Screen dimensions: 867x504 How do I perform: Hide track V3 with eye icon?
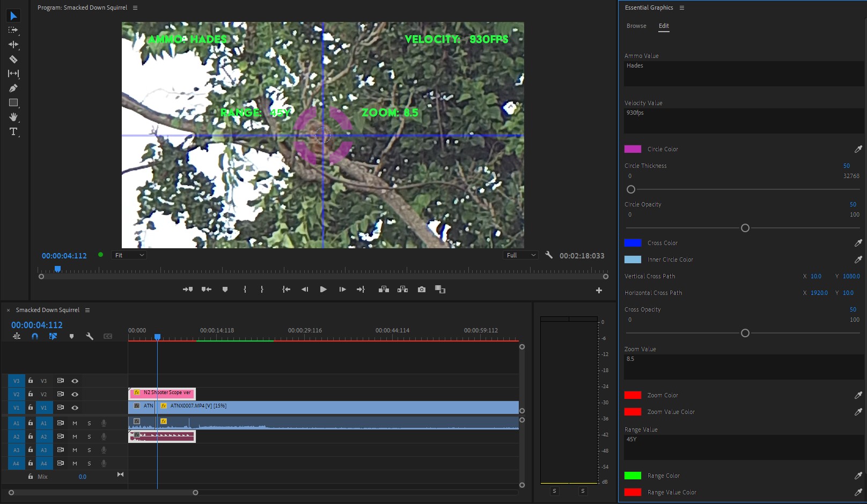75,381
